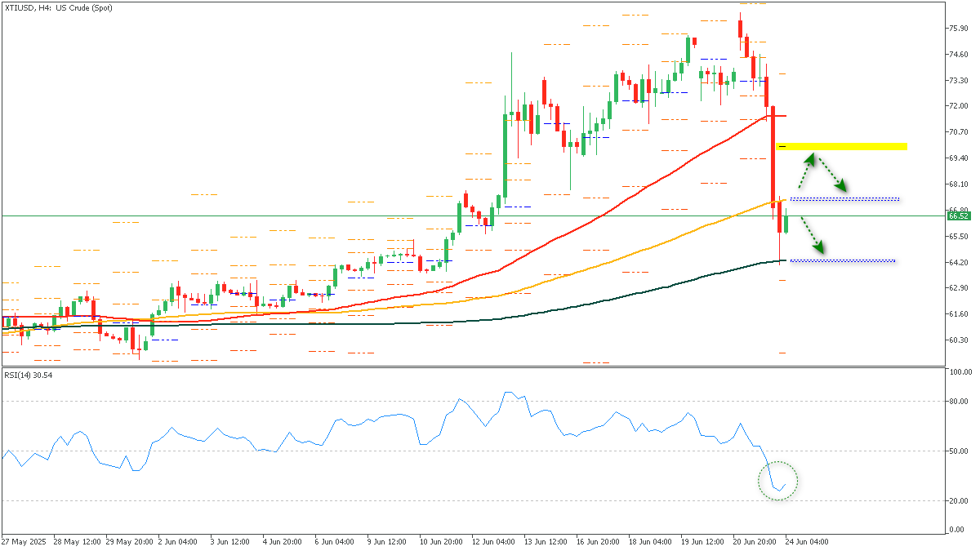The width and height of the screenshot is (980, 551).
Task: Click the 12 Jun 04:00 time label
Action: [492, 541]
